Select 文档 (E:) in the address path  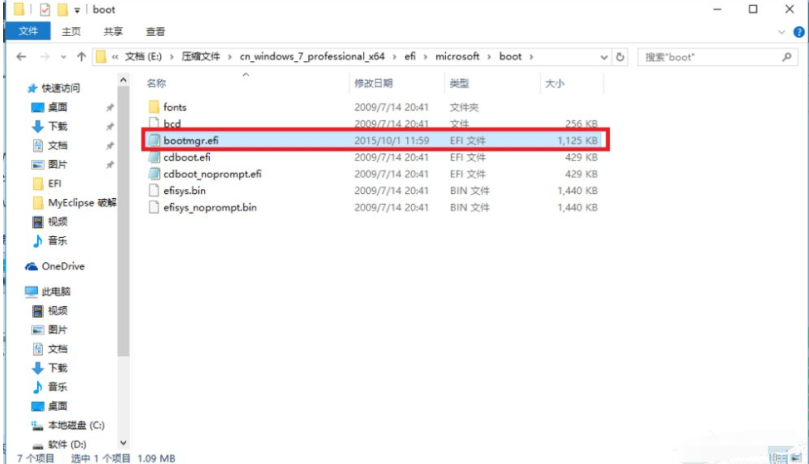[x=143, y=57]
